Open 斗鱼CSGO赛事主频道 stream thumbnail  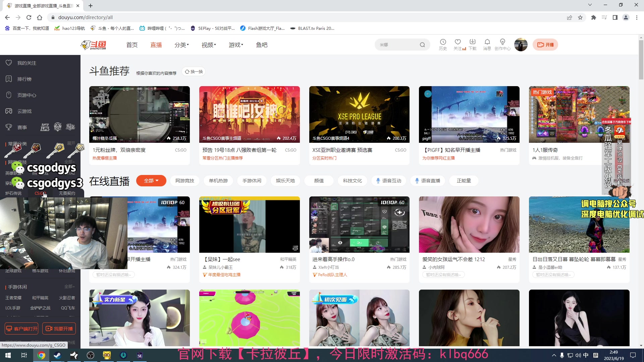pos(249,114)
